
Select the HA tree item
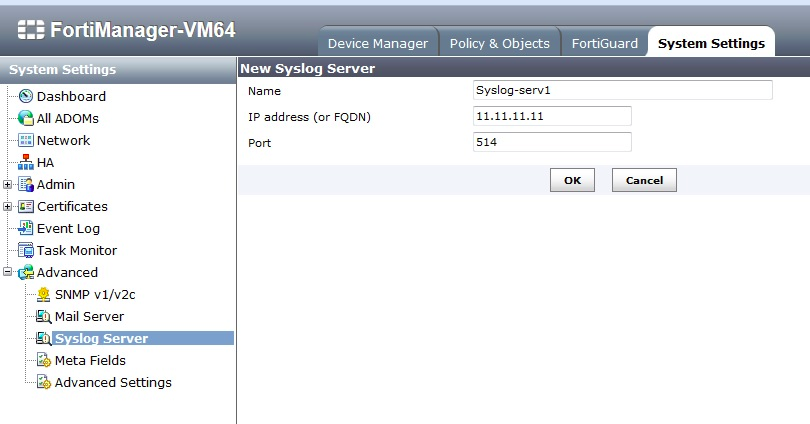(x=45, y=163)
